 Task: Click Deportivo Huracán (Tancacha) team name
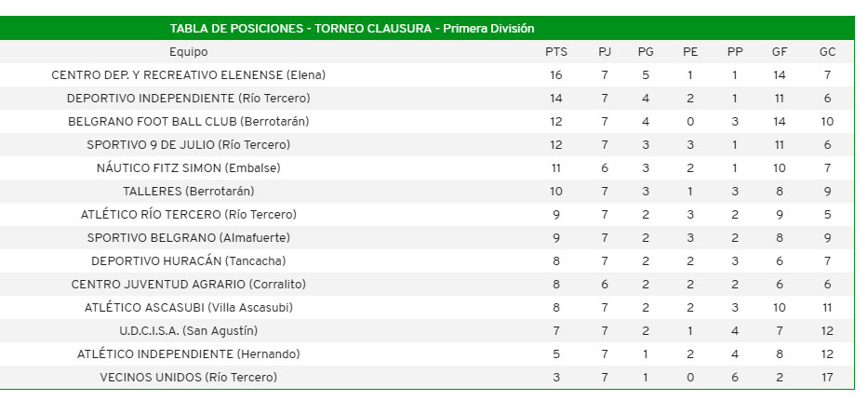pos(188,261)
